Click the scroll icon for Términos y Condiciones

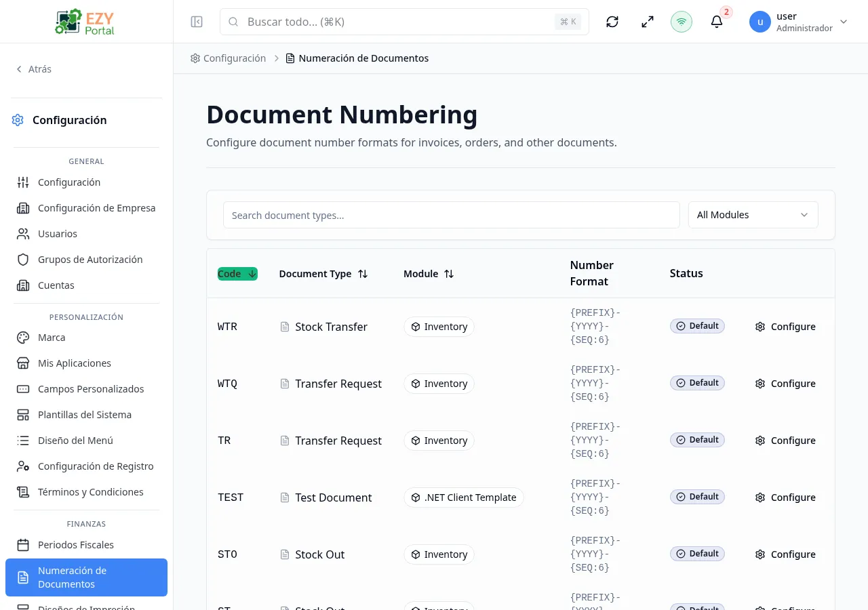tap(23, 492)
